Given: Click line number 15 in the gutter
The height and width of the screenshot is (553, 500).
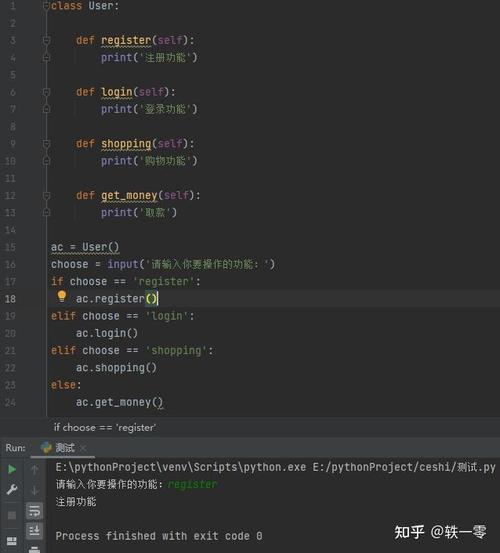Looking at the screenshot, I should point(10,247).
